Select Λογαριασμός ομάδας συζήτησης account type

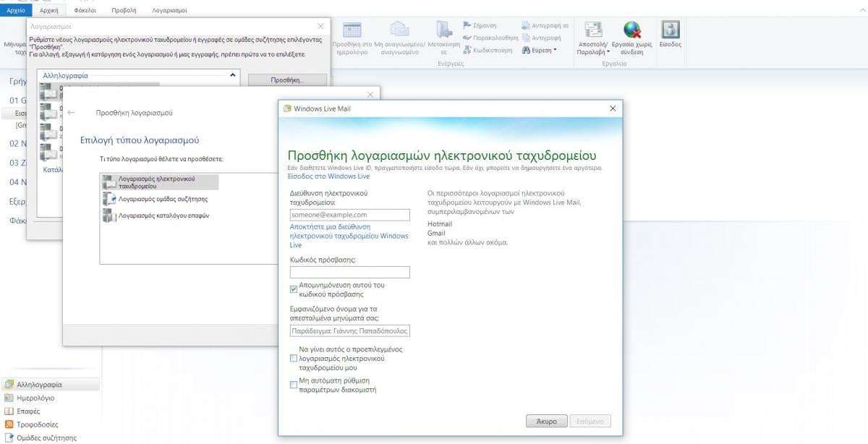tap(156, 198)
